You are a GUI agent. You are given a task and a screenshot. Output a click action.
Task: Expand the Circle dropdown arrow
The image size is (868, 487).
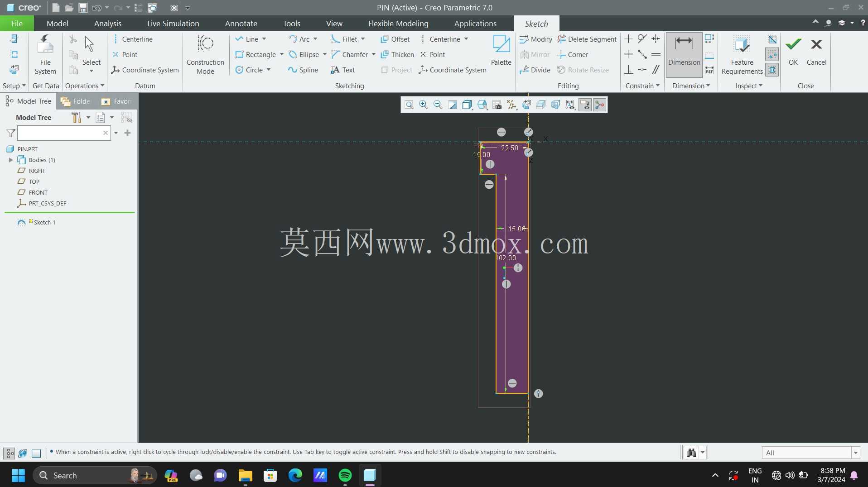pyautogui.click(x=269, y=70)
